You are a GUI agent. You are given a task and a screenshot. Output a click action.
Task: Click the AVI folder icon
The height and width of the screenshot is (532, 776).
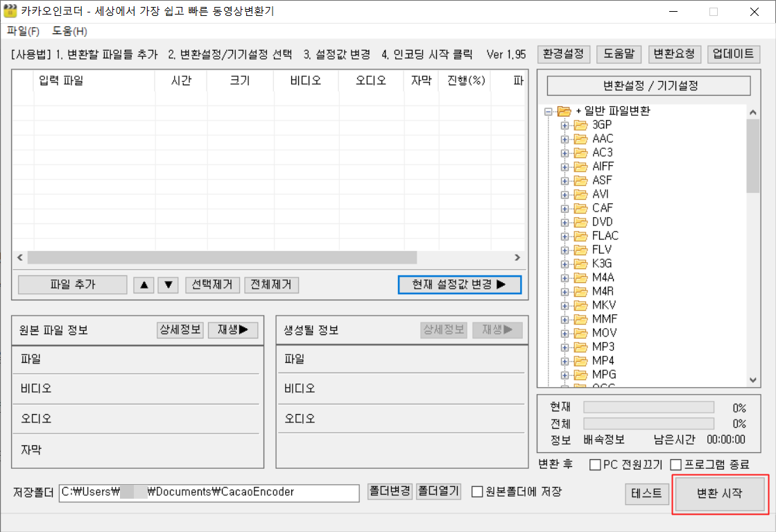coord(580,194)
